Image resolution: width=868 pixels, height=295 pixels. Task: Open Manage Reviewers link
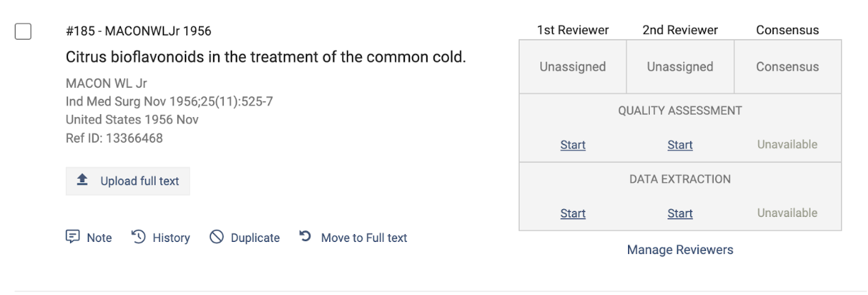click(x=680, y=250)
